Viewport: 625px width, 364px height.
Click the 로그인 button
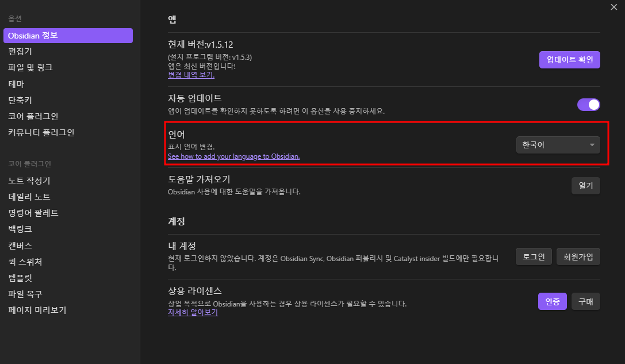(533, 256)
